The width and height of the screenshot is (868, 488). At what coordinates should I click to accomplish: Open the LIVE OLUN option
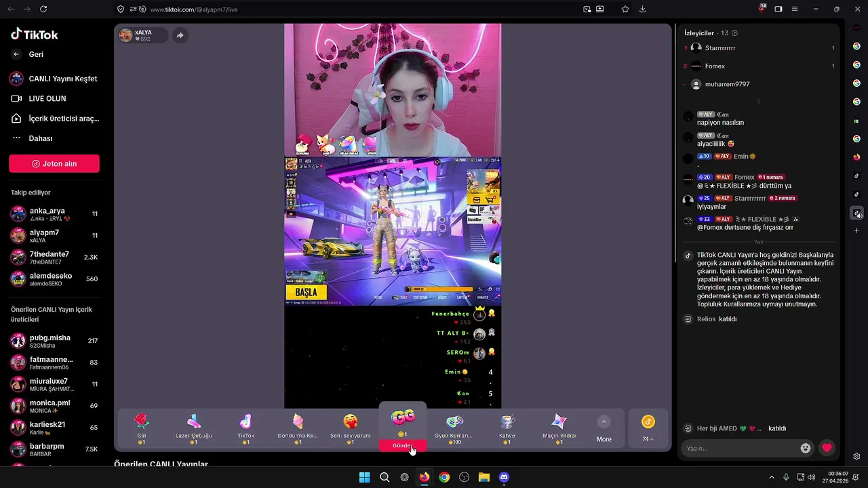tap(39, 98)
